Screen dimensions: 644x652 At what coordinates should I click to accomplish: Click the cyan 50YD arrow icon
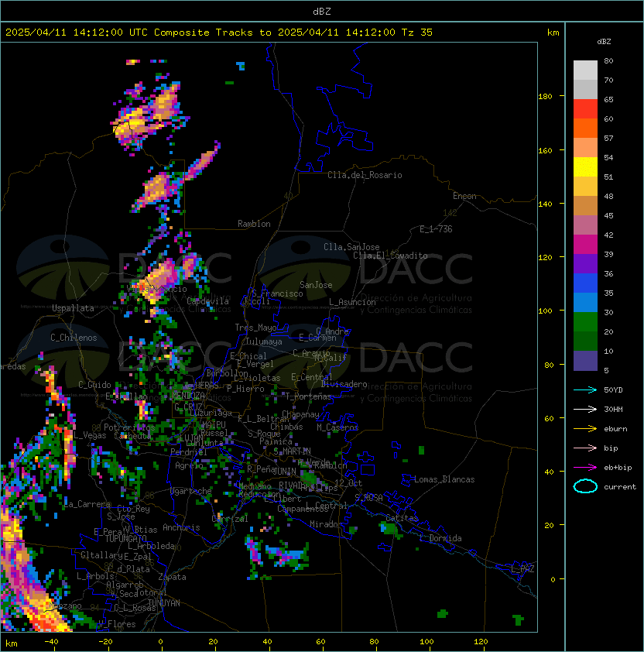585,389
